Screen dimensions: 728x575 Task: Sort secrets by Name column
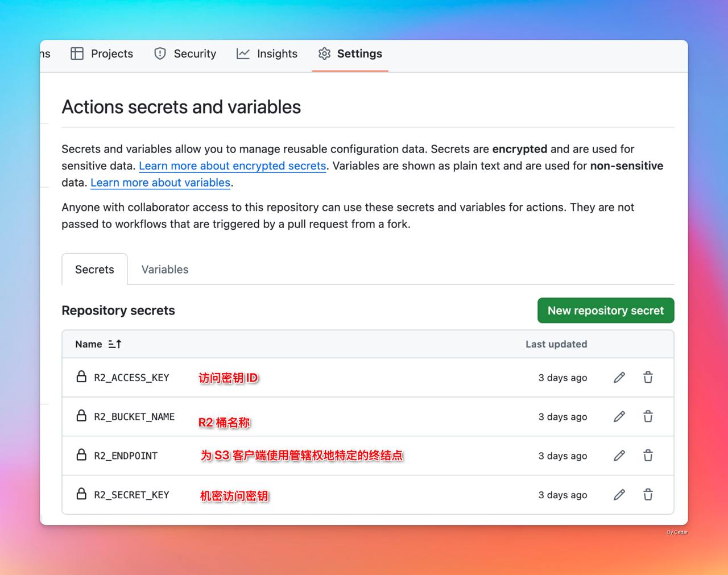[x=98, y=344]
